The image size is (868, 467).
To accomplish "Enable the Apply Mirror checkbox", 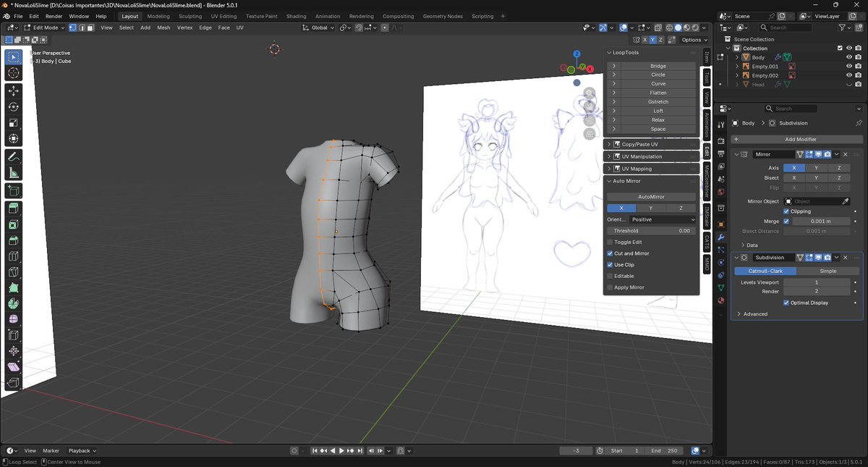I will tap(610, 287).
